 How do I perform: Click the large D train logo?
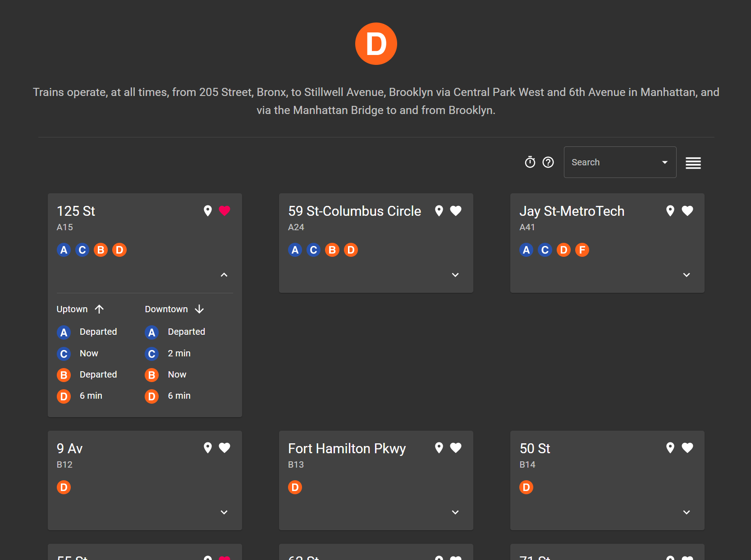376,44
